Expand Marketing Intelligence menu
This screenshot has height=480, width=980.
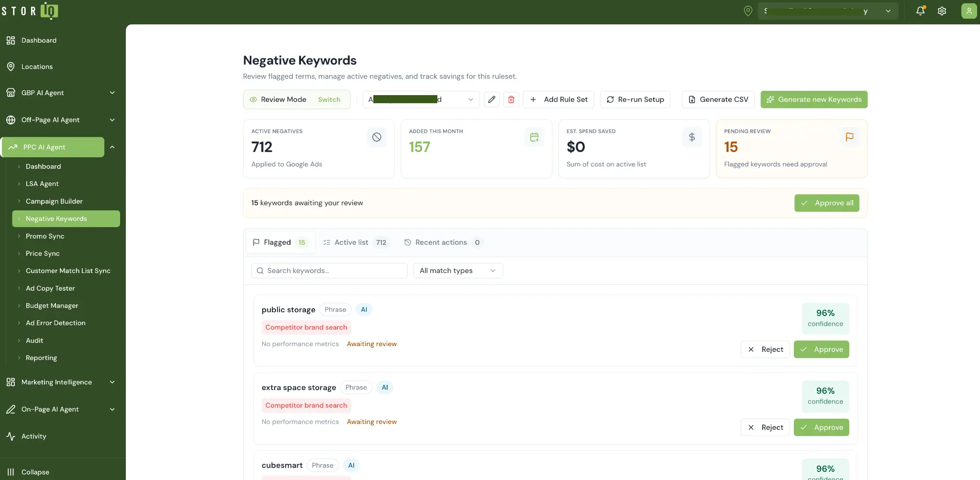point(112,382)
